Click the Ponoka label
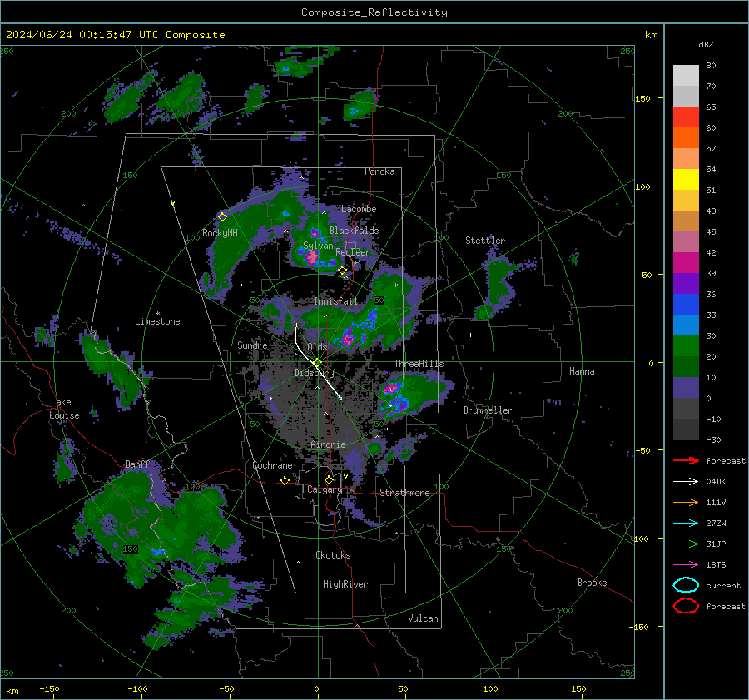The height and width of the screenshot is (700, 749). tap(379, 171)
